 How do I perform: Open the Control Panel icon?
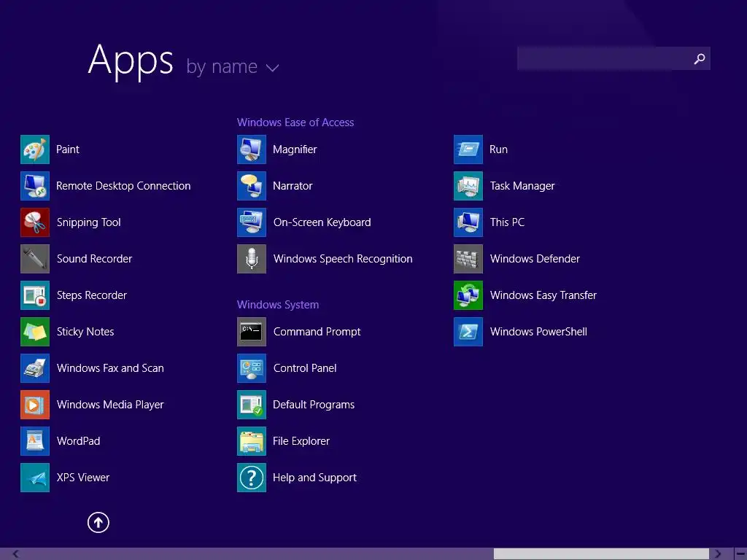point(252,368)
